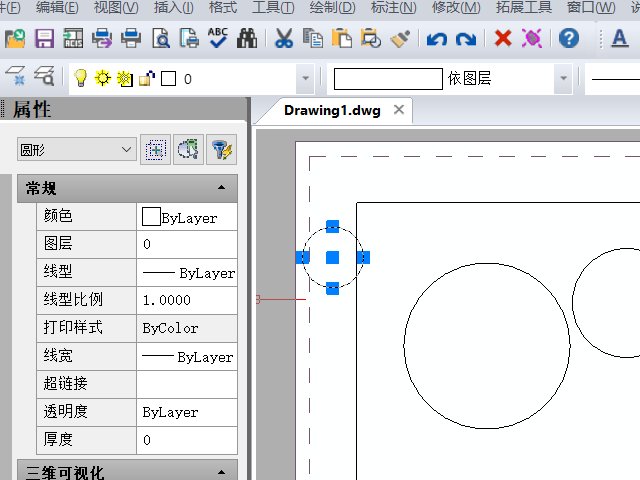Click the filter funnel icon in Properties
Image resolution: width=640 pixels, height=480 pixels.
[x=221, y=149]
